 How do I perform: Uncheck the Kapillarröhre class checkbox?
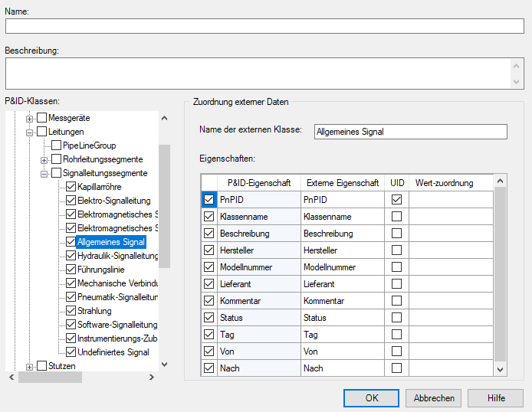[x=71, y=187]
